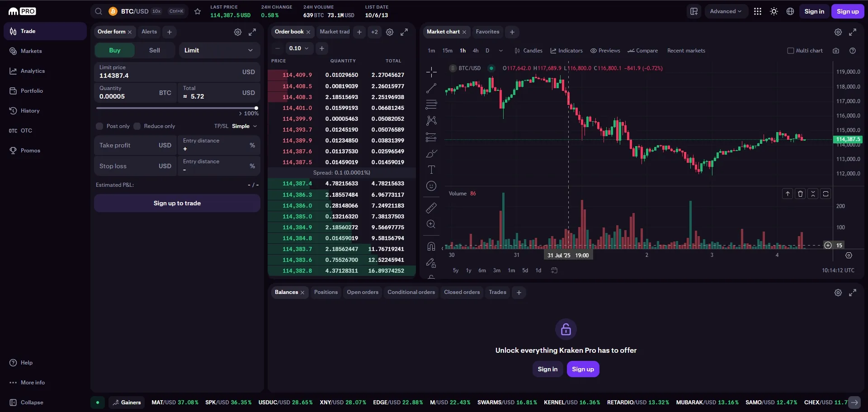Image resolution: width=868 pixels, height=412 pixels.
Task: Switch to the Market trades tab
Action: pos(335,32)
